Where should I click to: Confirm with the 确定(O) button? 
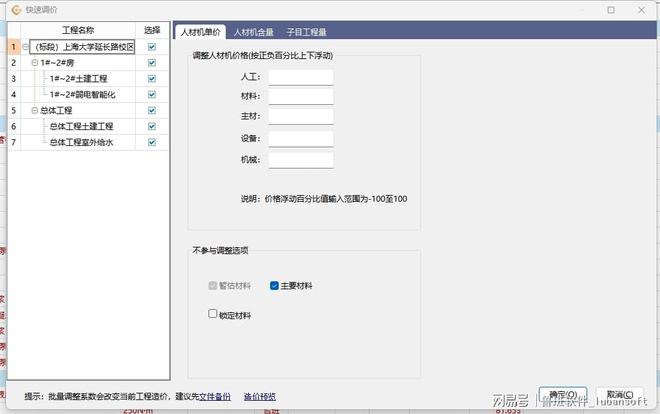tap(563, 395)
